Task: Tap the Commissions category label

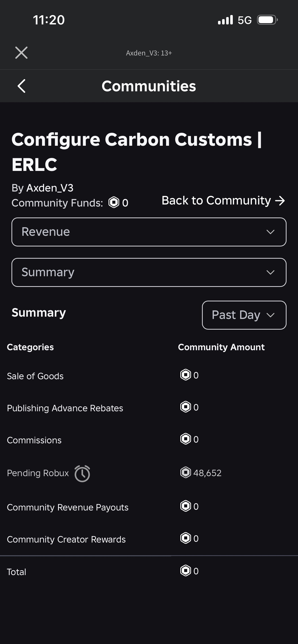Action: tap(34, 440)
